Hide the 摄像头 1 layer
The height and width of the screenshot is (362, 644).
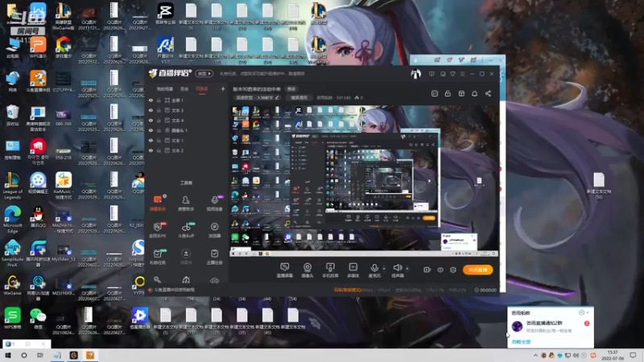(151, 130)
